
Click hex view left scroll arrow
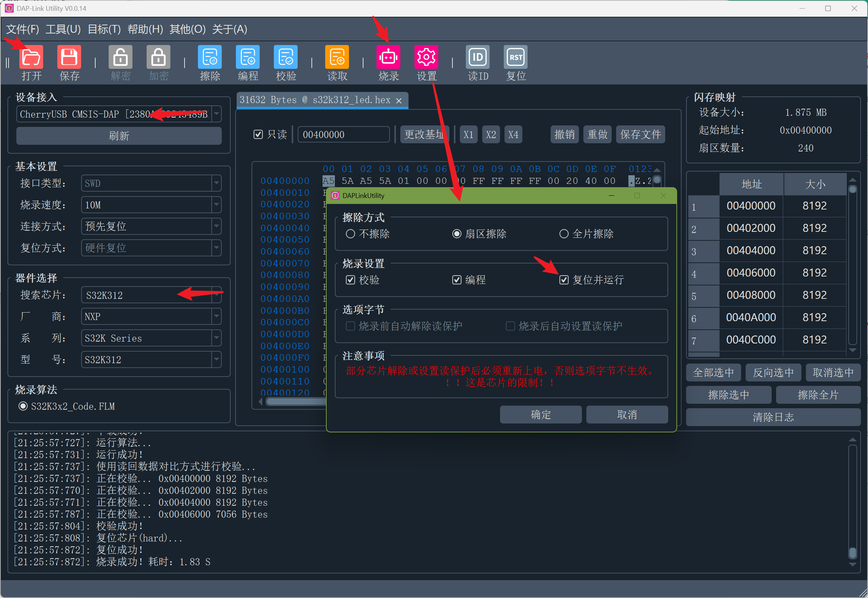(261, 402)
